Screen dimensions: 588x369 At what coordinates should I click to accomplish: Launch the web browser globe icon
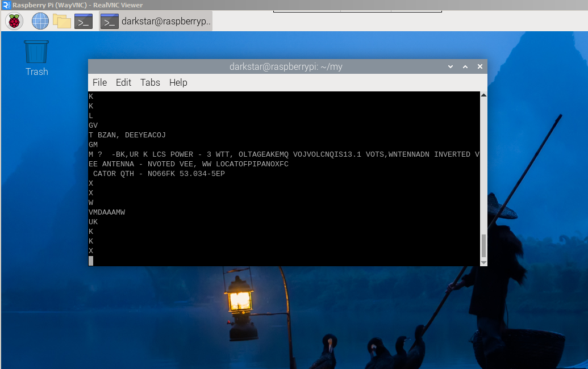point(40,22)
